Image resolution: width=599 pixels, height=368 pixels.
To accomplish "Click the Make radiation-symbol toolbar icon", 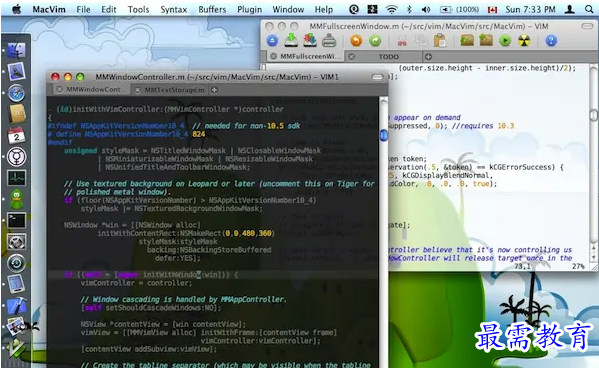I will click(x=524, y=41).
